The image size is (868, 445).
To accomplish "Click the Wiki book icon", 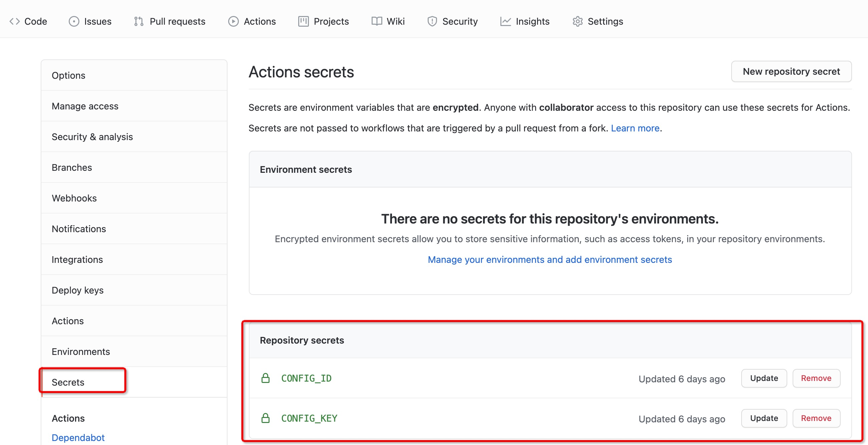I will (x=376, y=21).
